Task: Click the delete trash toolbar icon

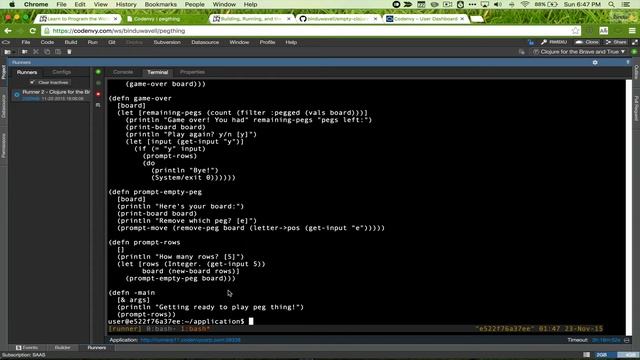Action: (x=69, y=52)
